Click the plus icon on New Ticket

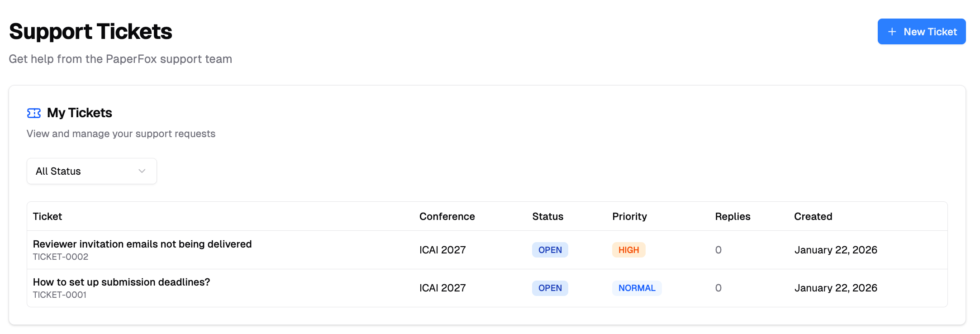tap(892, 32)
